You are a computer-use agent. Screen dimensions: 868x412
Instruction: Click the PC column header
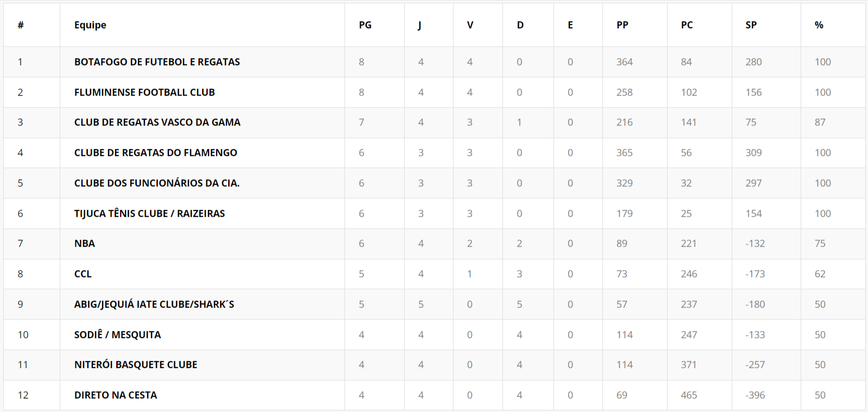687,25
